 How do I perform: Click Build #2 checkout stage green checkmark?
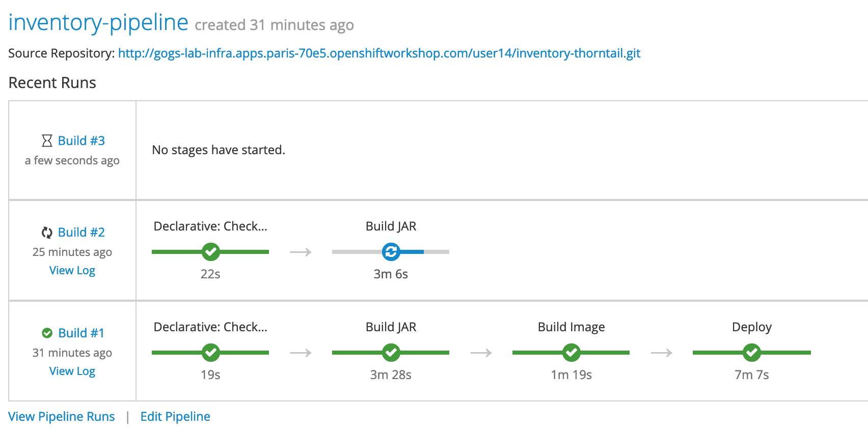pos(210,251)
